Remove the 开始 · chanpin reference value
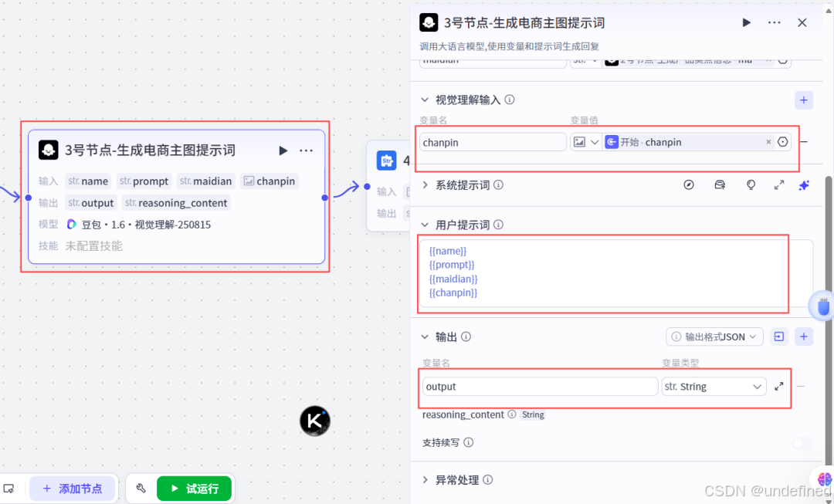834x504 pixels. (x=768, y=142)
